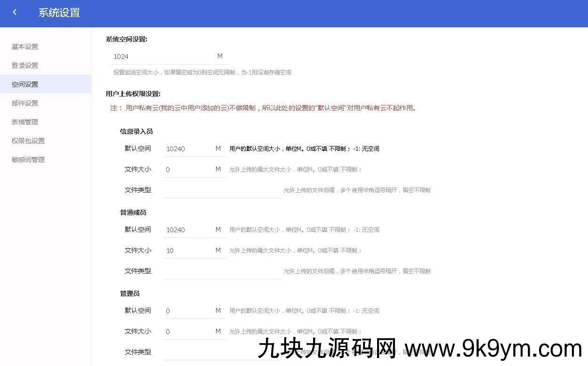The width and height of the screenshot is (588, 366).
Task: Click 信息录入员 默认空间 input field
Action: tap(188, 149)
